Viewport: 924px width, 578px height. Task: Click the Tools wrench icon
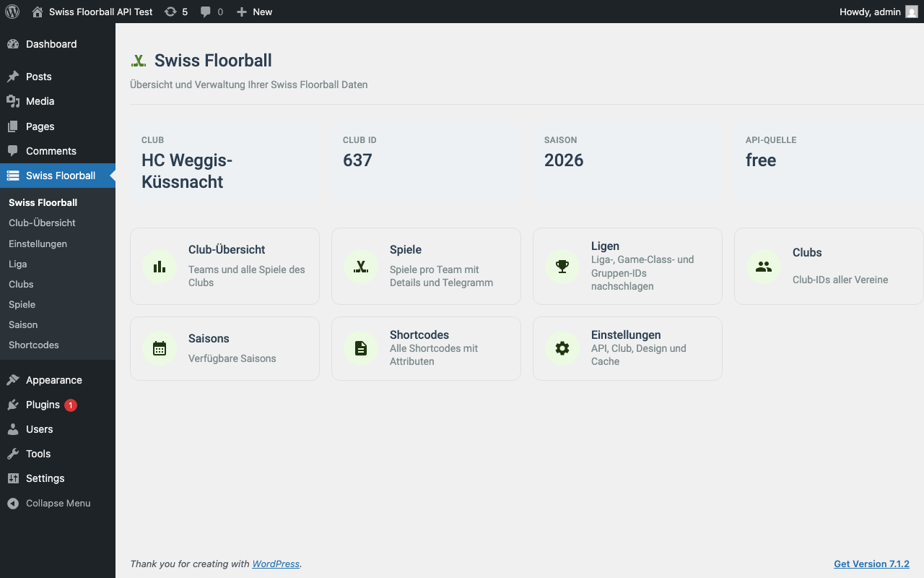13,454
